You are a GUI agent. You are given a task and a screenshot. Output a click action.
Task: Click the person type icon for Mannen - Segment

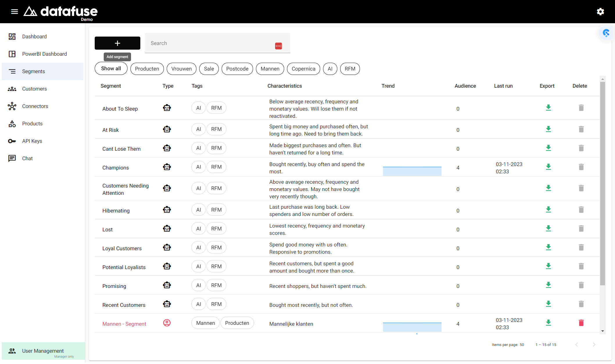tap(167, 323)
